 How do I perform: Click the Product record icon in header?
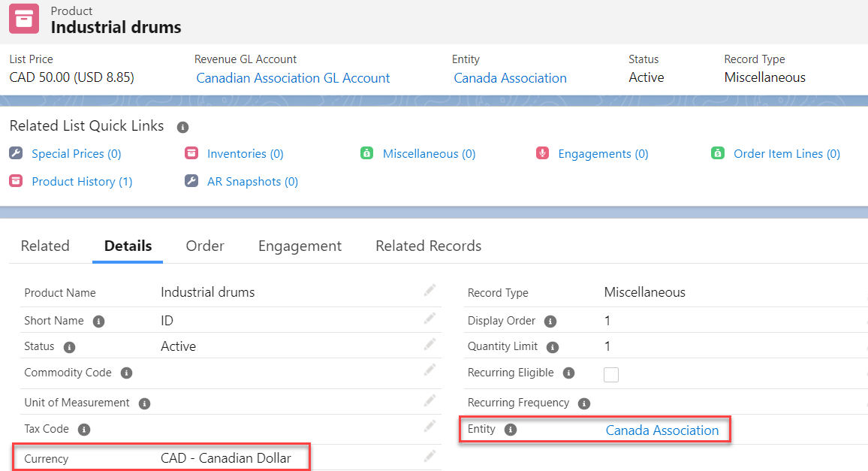click(x=24, y=20)
